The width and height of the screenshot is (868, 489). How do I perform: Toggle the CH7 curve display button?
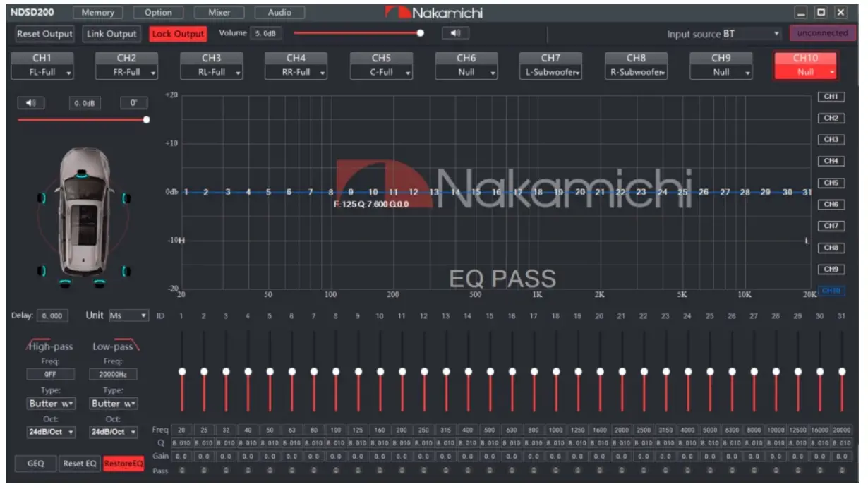[x=831, y=226]
